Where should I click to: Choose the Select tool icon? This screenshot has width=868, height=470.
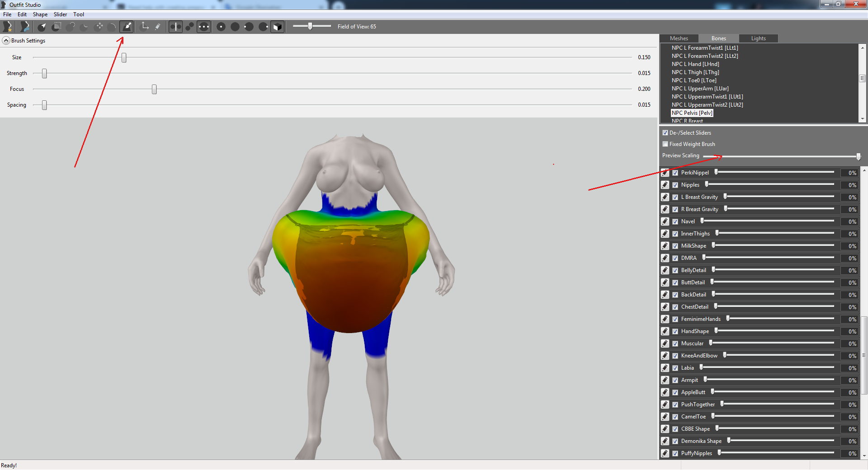click(42, 27)
